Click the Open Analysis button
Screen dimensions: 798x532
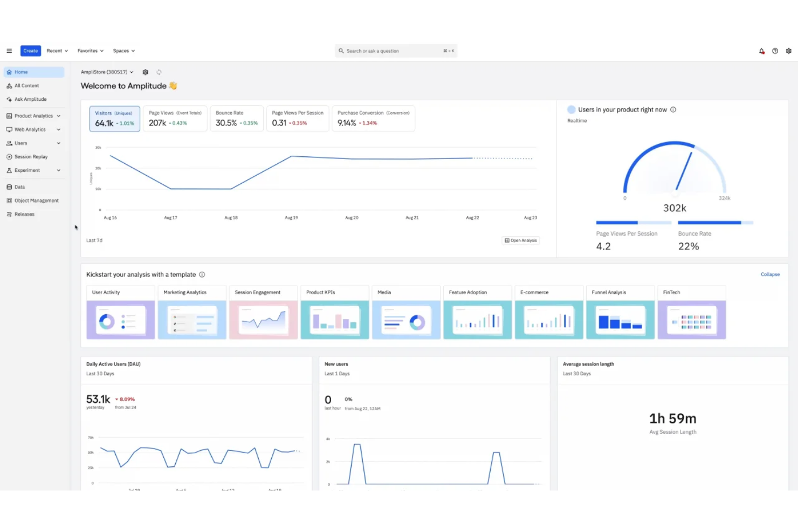521,240
